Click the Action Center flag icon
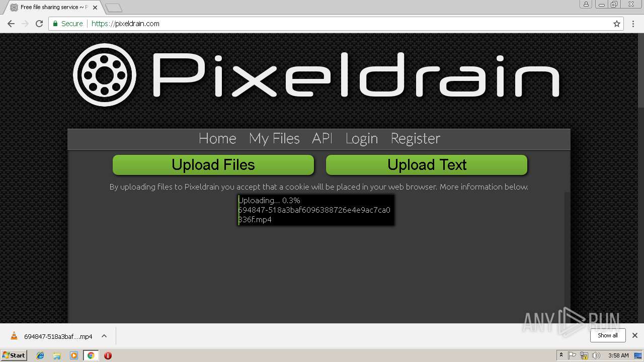This screenshot has height=362, width=644. 572,355
